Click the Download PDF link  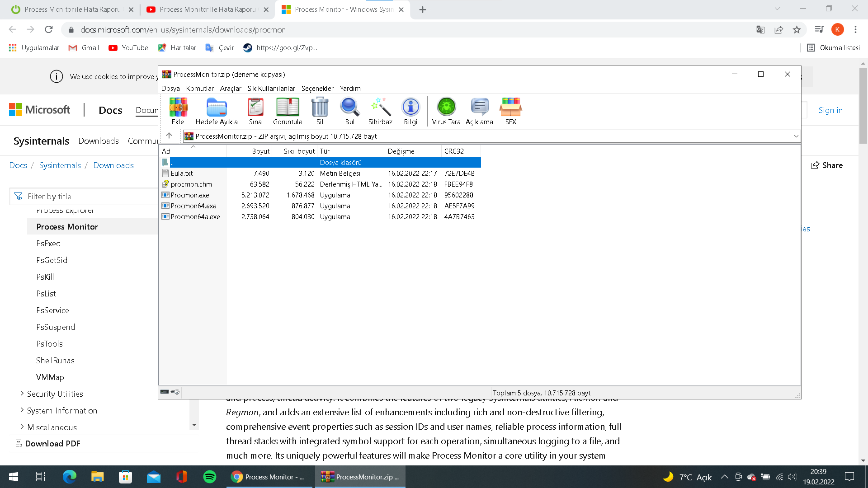[x=52, y=443]
